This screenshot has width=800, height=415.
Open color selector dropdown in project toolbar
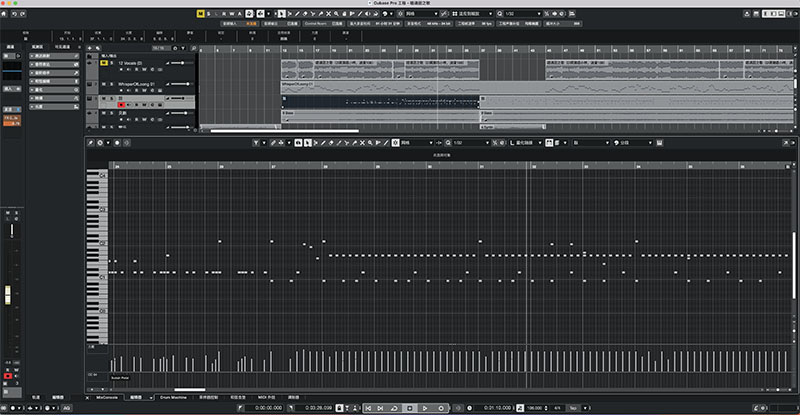point(391,14)
